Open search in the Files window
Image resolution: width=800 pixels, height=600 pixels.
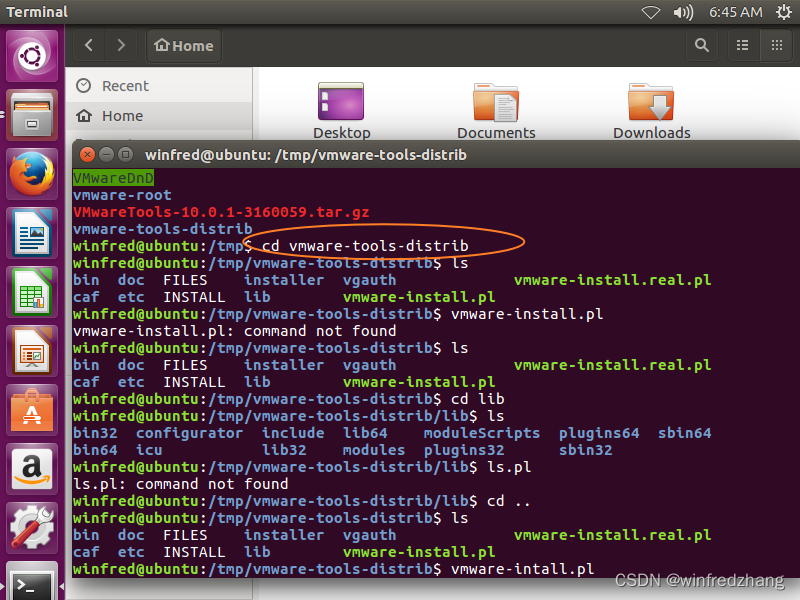(702, 45)
